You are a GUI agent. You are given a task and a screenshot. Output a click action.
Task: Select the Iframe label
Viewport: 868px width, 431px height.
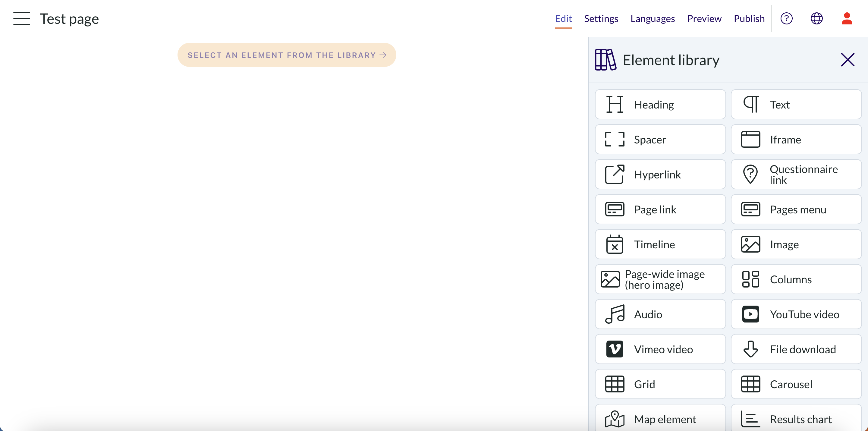[785, 140]
